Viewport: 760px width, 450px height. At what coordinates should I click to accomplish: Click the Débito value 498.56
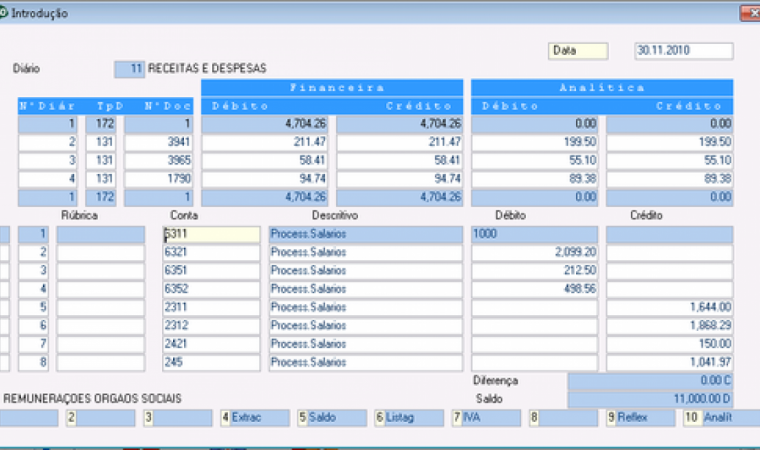pos(535,289)
